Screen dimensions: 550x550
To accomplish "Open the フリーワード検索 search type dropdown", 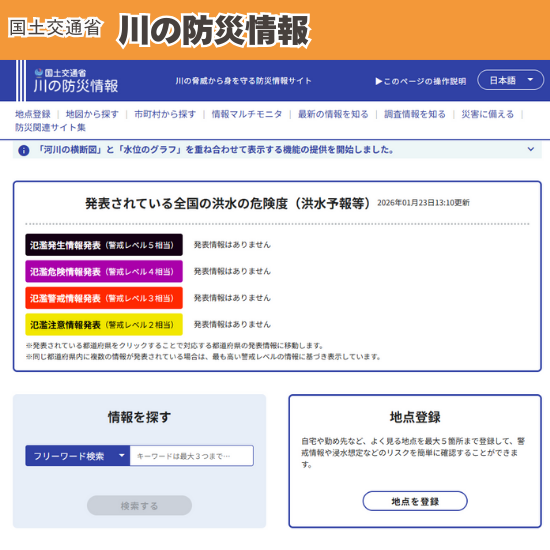I will tap(78, 456).
